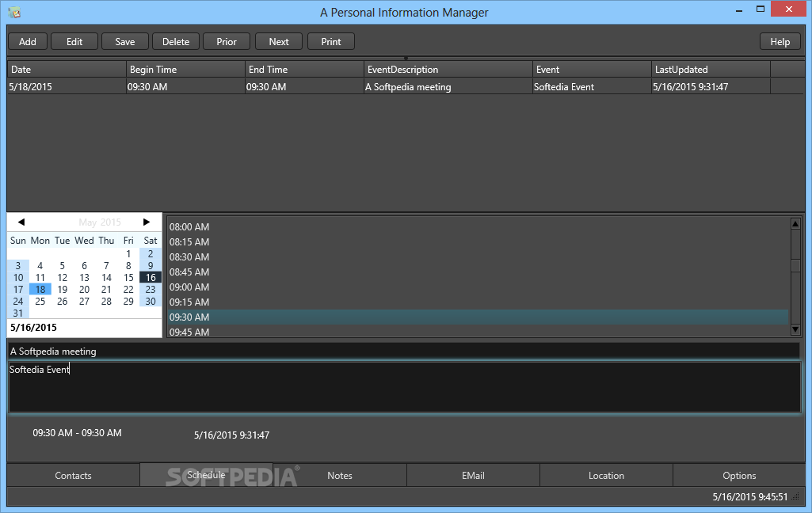
Task: Click the Edit button
Action: click(74, 42)
